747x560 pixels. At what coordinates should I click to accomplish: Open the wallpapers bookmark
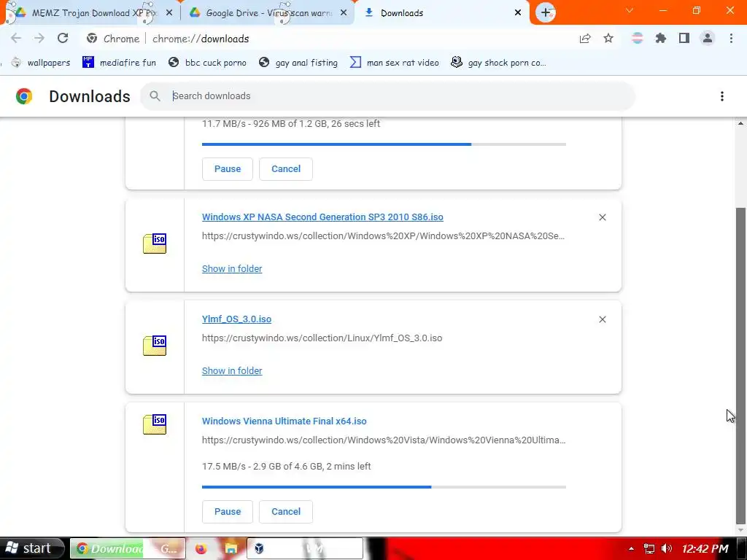tap(41, 63)
